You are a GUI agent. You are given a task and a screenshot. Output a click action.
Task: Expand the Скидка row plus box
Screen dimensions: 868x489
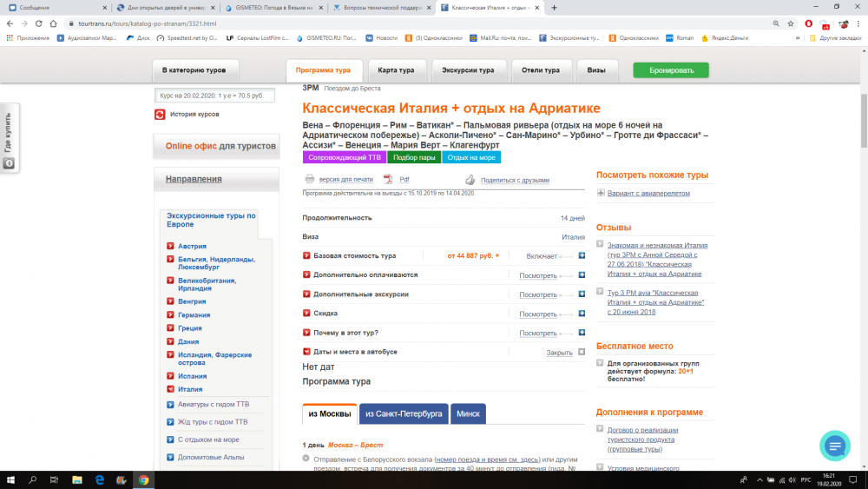coord(582,314)
